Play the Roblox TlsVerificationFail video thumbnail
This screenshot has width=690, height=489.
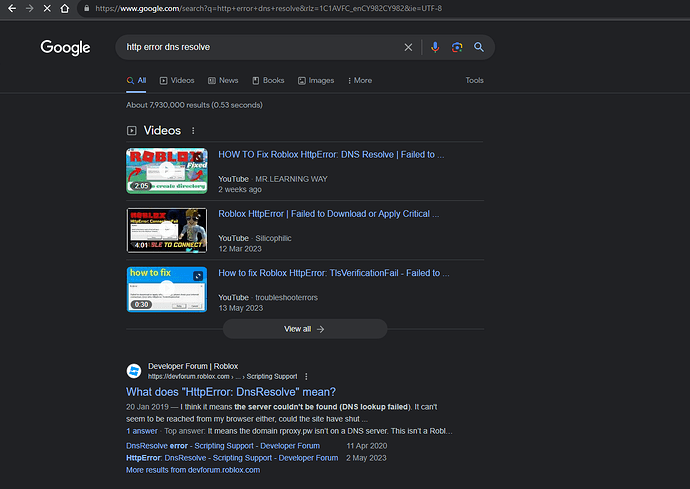(x=167, y=289)
